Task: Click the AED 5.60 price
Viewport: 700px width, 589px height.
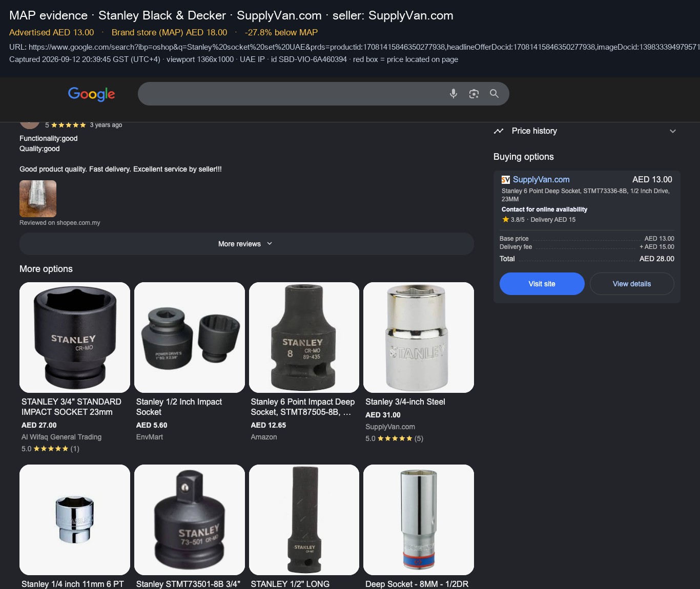Action: coord(152,425)
